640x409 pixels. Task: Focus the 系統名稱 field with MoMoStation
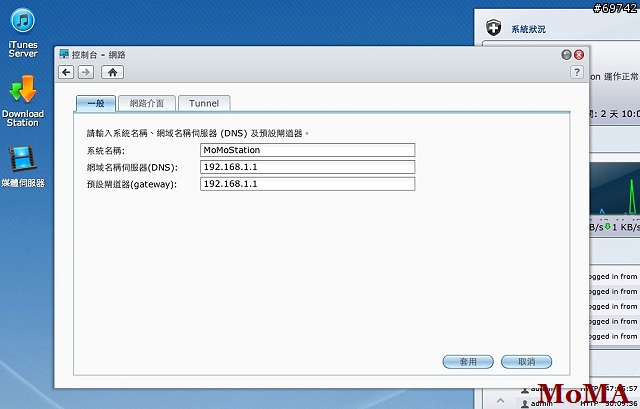(x=307, y=150)
